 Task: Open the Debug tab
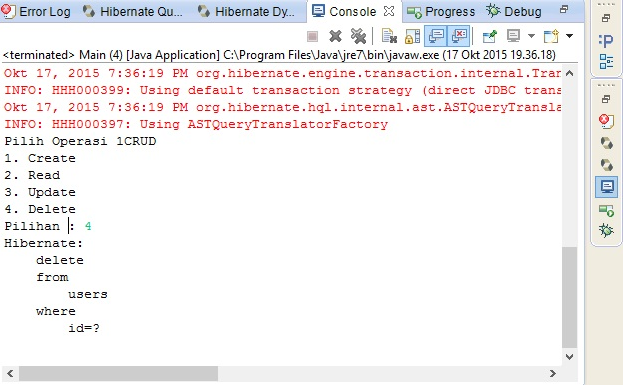coord(513,12)
